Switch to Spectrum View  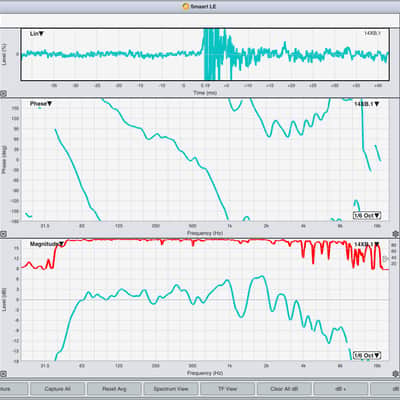click(171, 389)
